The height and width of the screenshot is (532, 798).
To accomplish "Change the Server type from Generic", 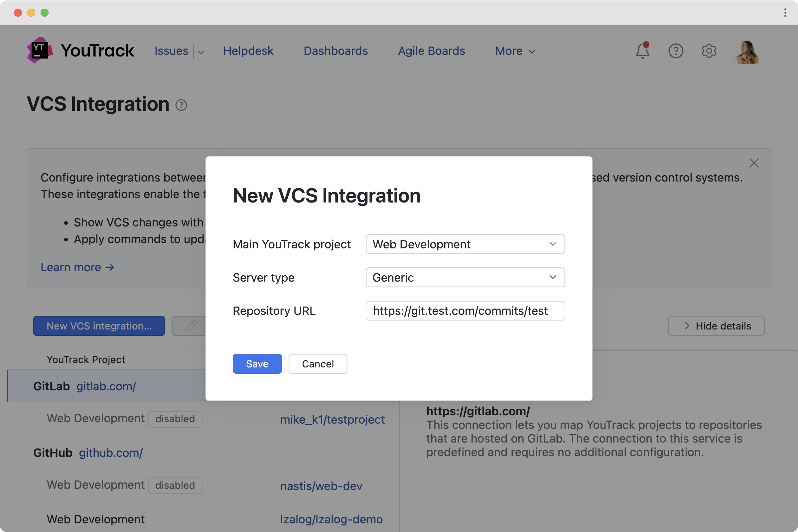I will click(x=465, y=277).
